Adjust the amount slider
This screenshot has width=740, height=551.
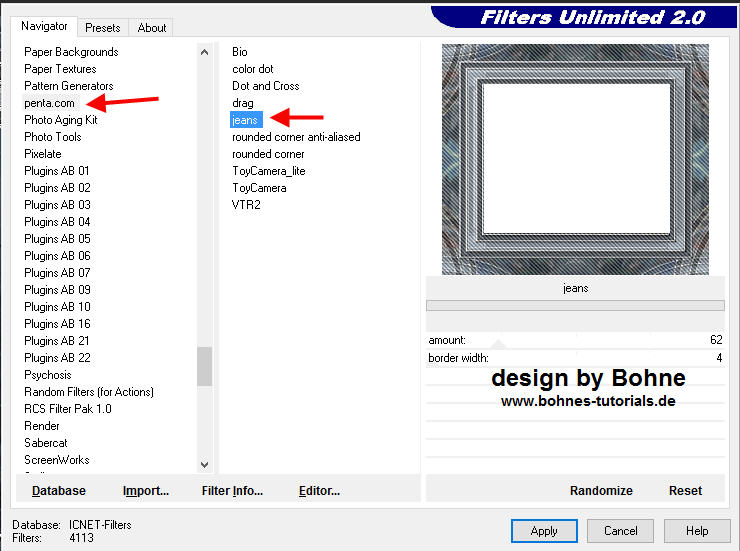coord(575,341)
